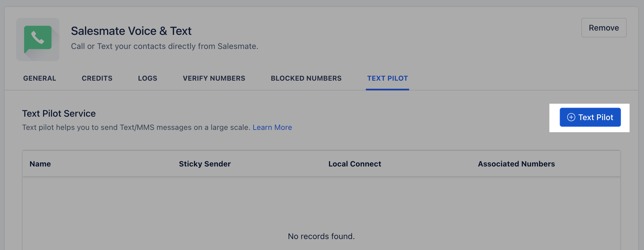Click the Name column header
This screenshot has width=644, height=250.
click(x=40, y=164)
